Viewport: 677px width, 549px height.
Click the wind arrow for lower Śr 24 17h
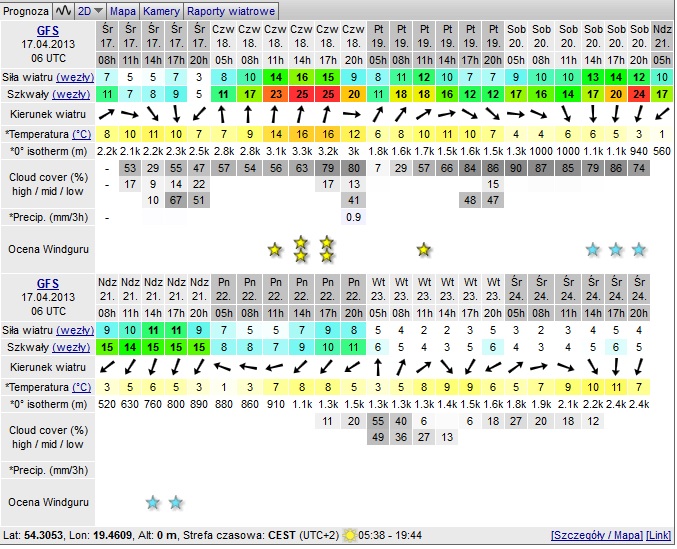pos(616,367)
